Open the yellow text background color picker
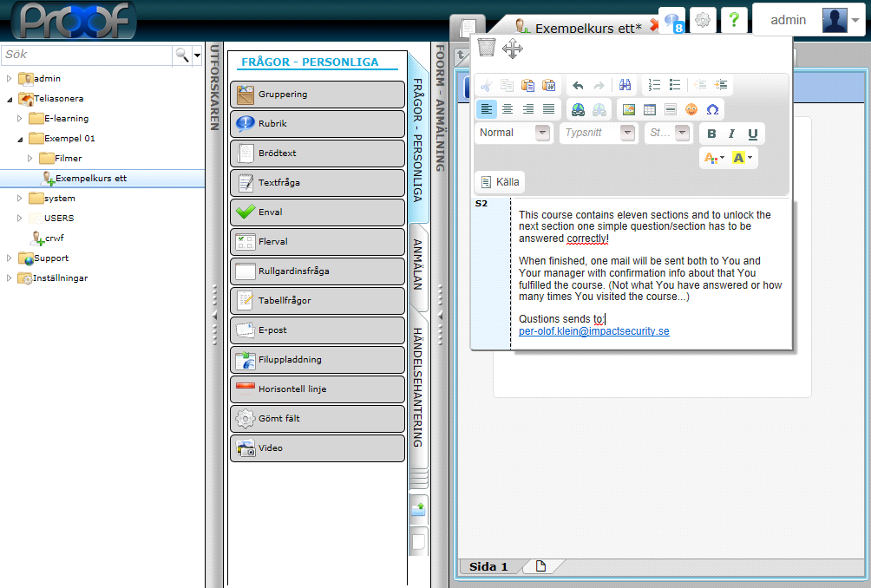Viewport: 871px width, 588px height. tap(743, 158)
